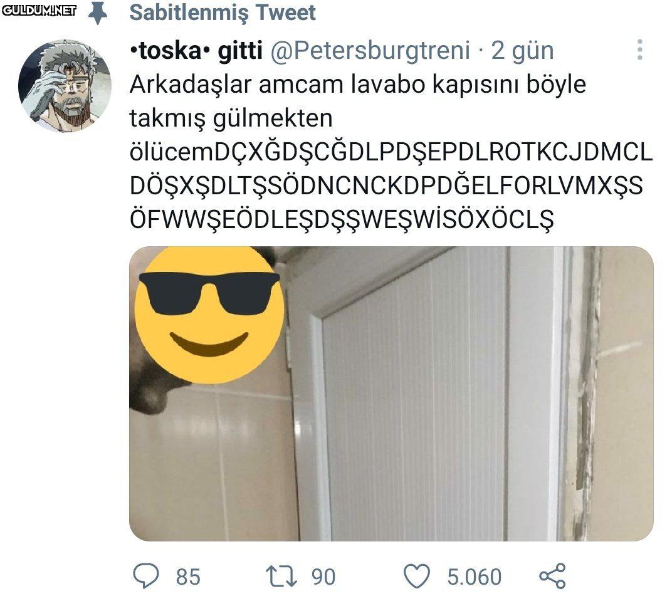The height and width of the screenshot is (616, 672).
Task: Open the @Petersburgtreni handle link
Action: (370, 51)
